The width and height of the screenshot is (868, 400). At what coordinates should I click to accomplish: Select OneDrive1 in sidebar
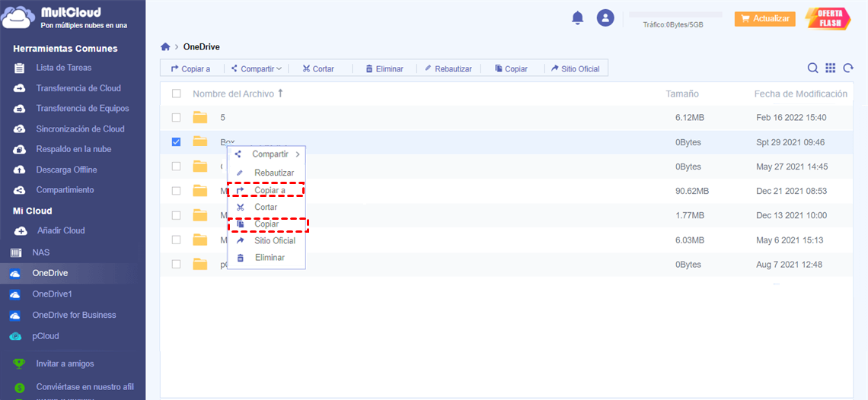(52, 294)
